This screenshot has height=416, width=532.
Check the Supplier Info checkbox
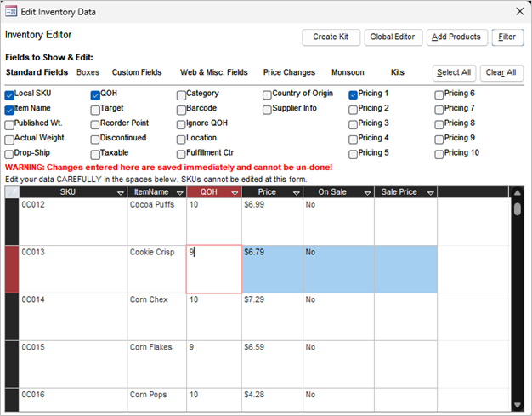[267, 110]
